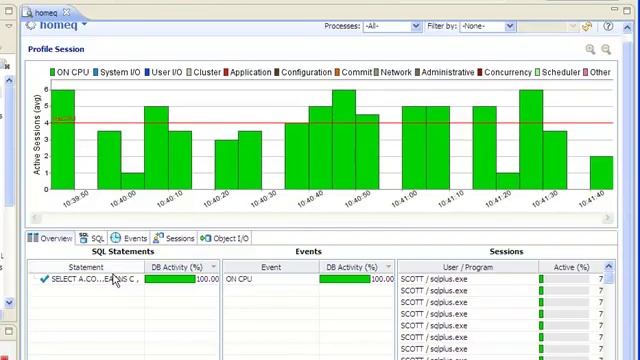Click the Scheduler legend entry
Viewport: 640px width, 360px height.
pyautogui.click(x=557, y=72)
